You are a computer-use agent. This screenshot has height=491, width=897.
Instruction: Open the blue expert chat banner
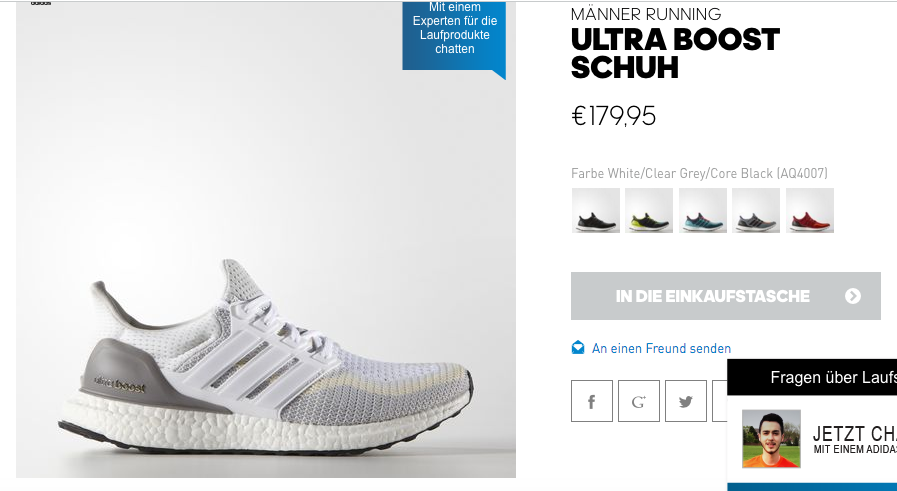[x=454, y=38]
